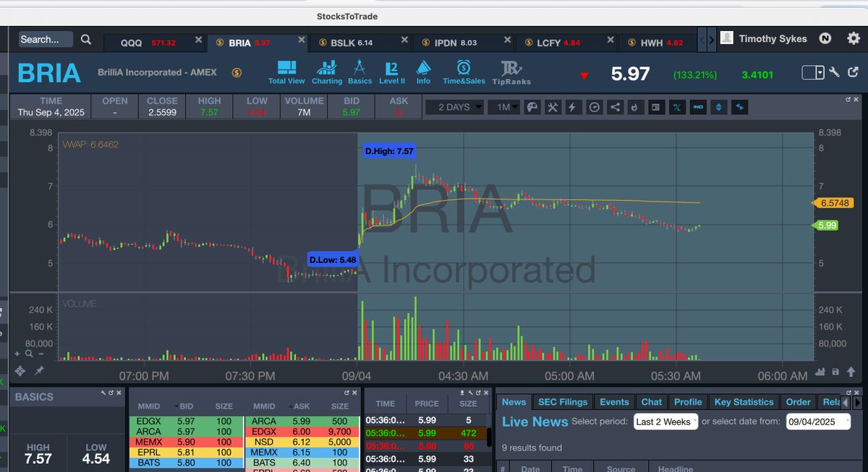
Task: Click the news panel icon in chart toolbar
Action: pos(656,107)
